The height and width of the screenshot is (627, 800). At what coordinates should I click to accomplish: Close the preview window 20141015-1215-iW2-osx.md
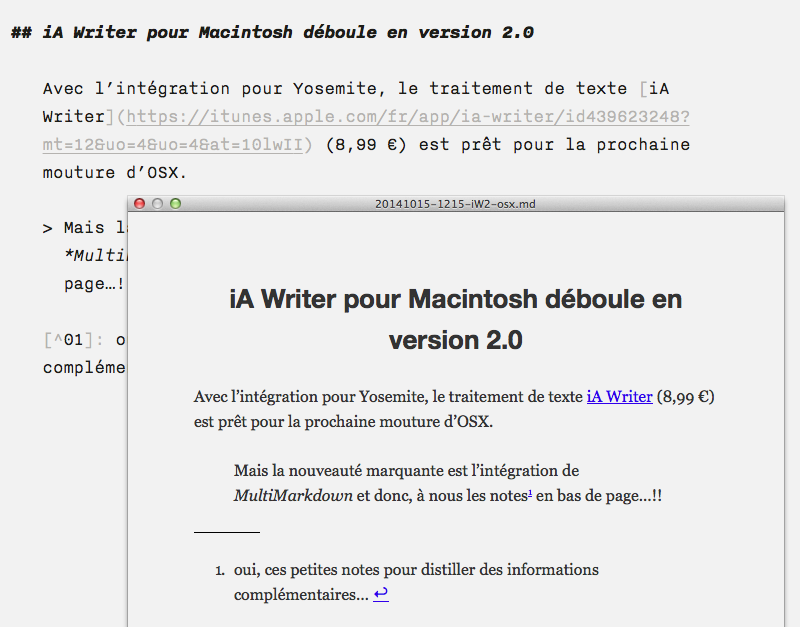139,204
